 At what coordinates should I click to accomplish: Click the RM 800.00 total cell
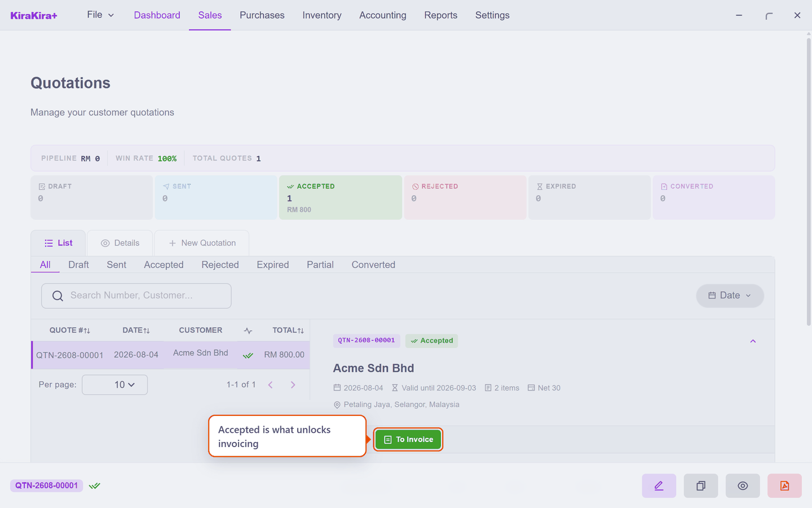284,355
